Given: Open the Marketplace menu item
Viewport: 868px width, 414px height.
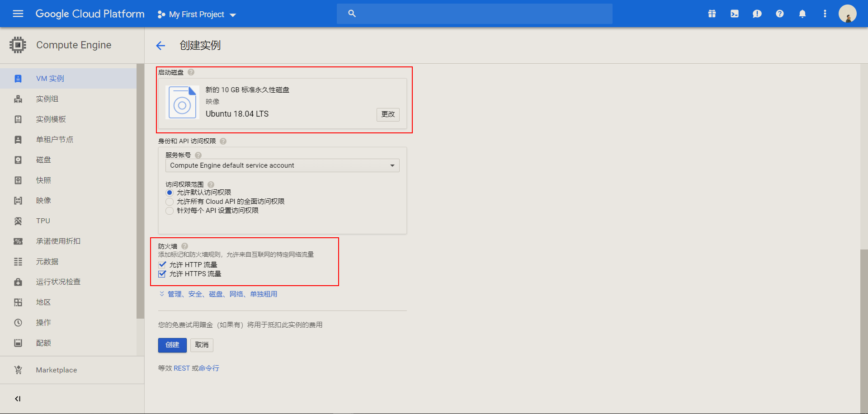Looking at the screenshot, I should click(x=72, y=370).
